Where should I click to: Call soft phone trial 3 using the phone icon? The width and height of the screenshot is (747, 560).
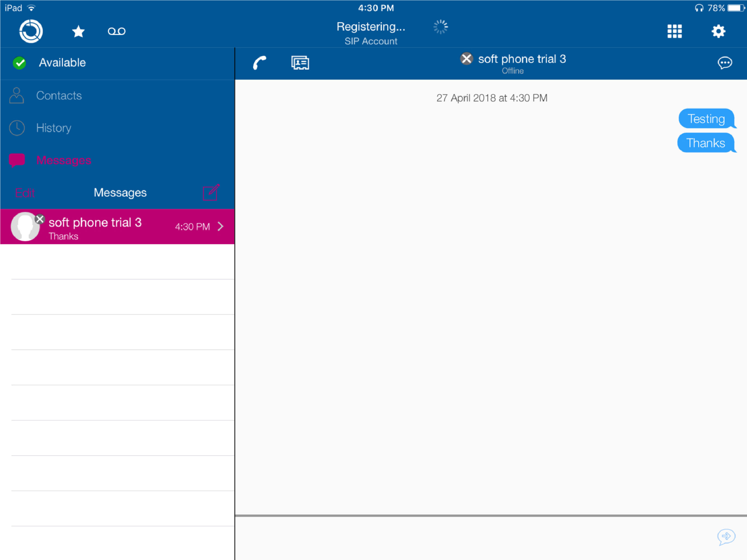coord(259,63)
